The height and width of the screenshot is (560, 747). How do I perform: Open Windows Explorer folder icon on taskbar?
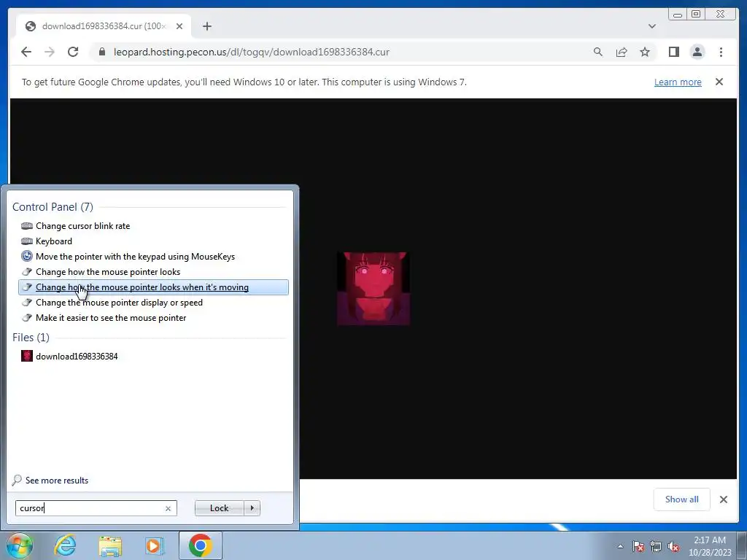pyautogui.click(x=110, y=545)
